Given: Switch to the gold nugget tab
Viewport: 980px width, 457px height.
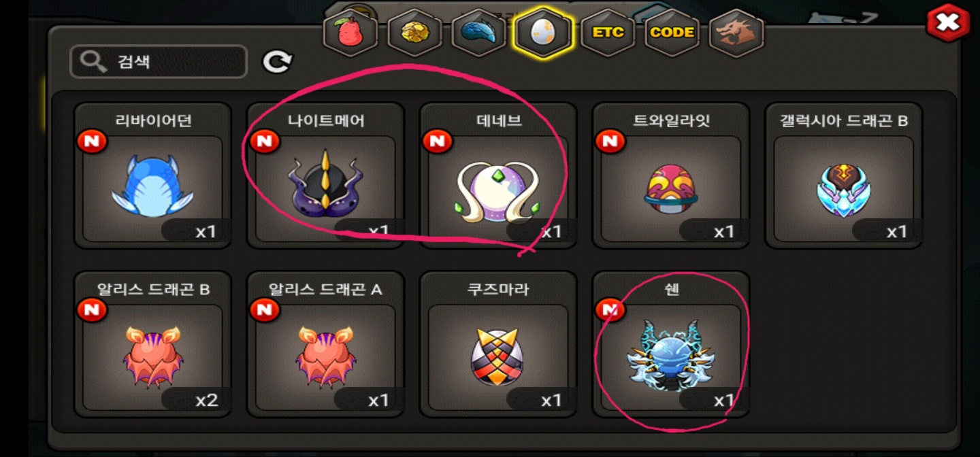Looking at the screenshot, I should click(x=414, y=33).
